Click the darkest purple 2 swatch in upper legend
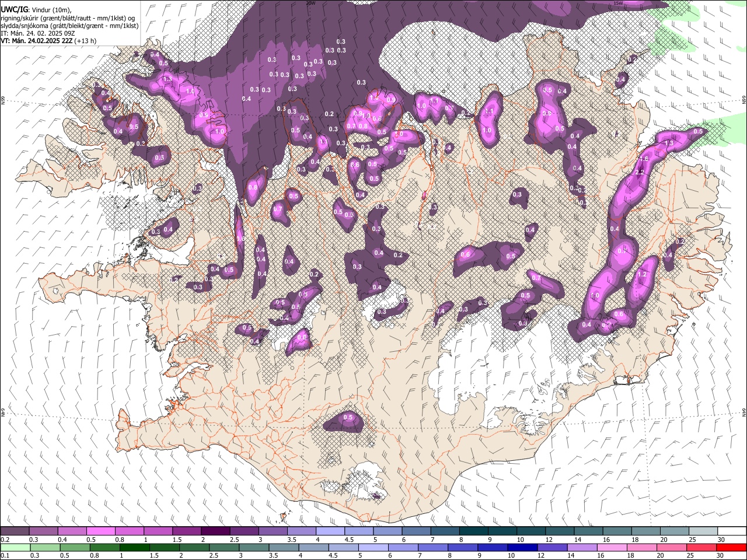This screenshot has width=747, height=560. point(215,531)
